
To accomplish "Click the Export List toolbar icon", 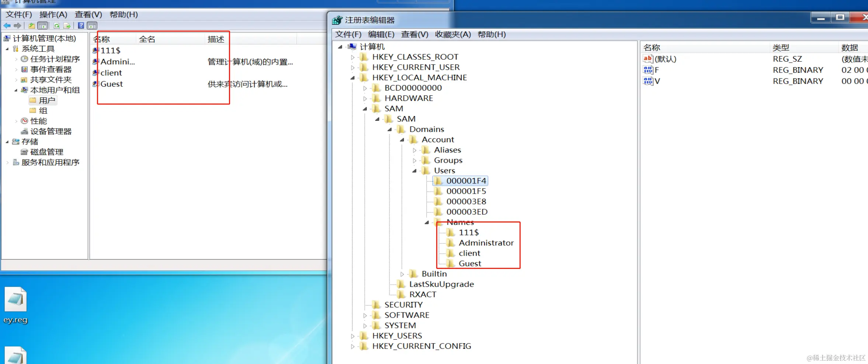I will click(x=67, y=26).
